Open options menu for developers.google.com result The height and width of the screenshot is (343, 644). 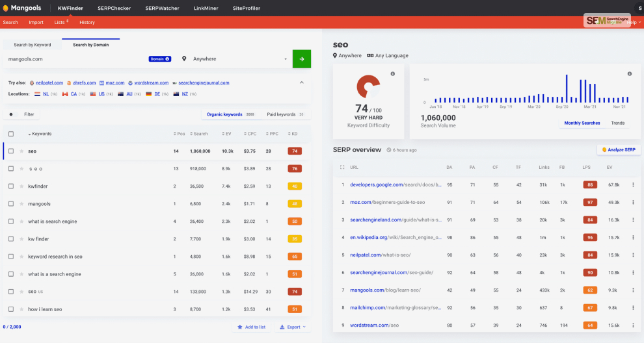click(x=633, y=184)
